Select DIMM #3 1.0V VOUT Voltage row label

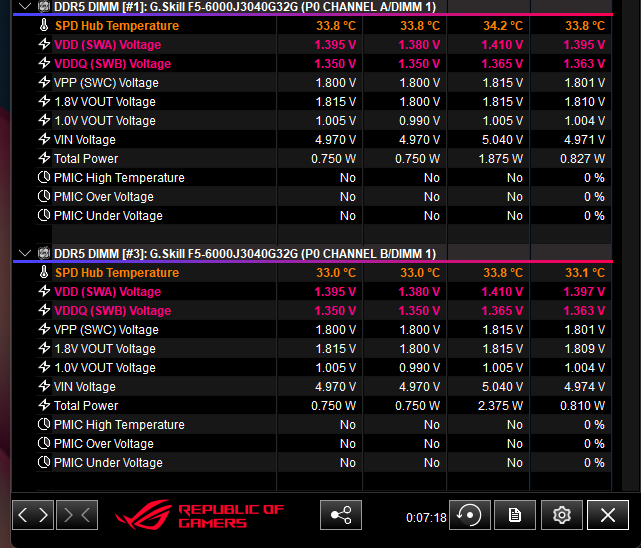pyautogui.click(x=105, y=367)
